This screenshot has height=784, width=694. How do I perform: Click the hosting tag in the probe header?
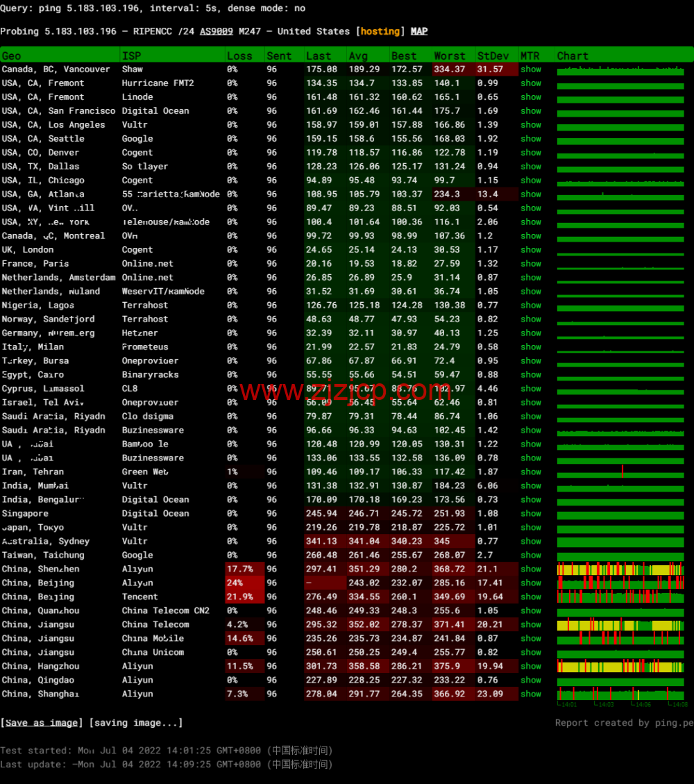click(x=380, y=31)
